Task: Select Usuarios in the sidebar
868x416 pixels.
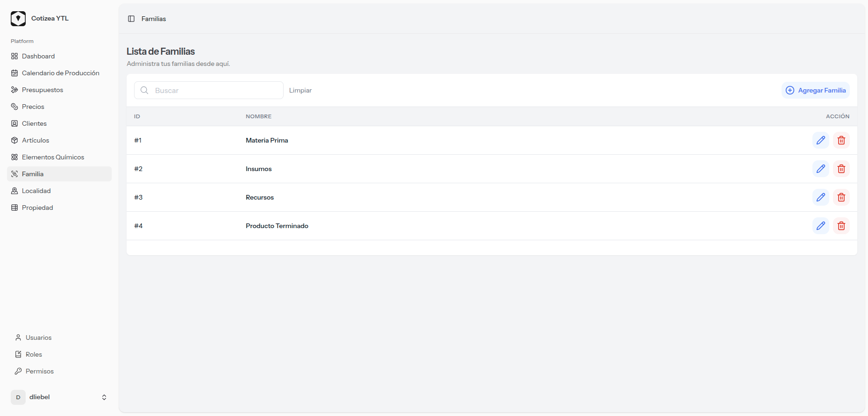Action: pyautogui.click(x=38, y=337)
